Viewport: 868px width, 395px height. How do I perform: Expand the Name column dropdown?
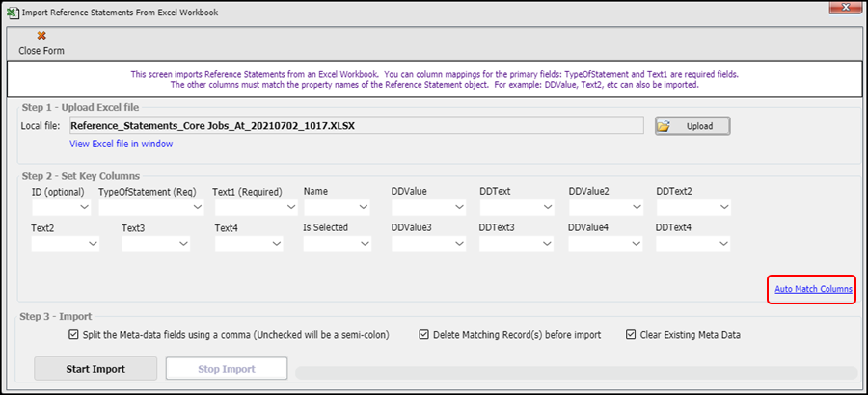[x=337, y=207]
